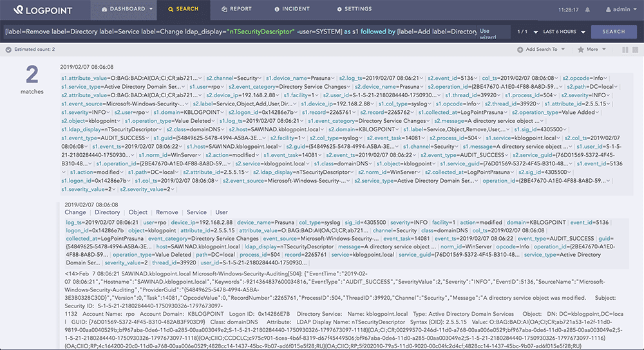Click into the search query input field
Image resolution: width=644 pixels, height=350 pixels.
pyautogui.click(x=238, y=31)
